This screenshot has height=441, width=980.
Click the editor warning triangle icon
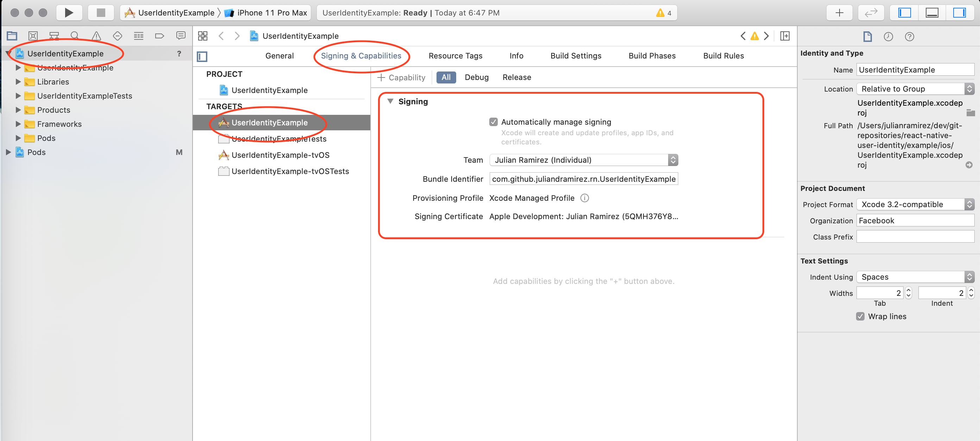(754, 36)
